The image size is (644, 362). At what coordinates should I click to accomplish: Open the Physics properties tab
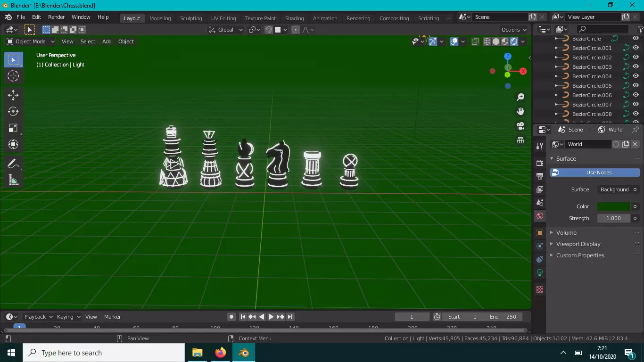click(540, 246)
